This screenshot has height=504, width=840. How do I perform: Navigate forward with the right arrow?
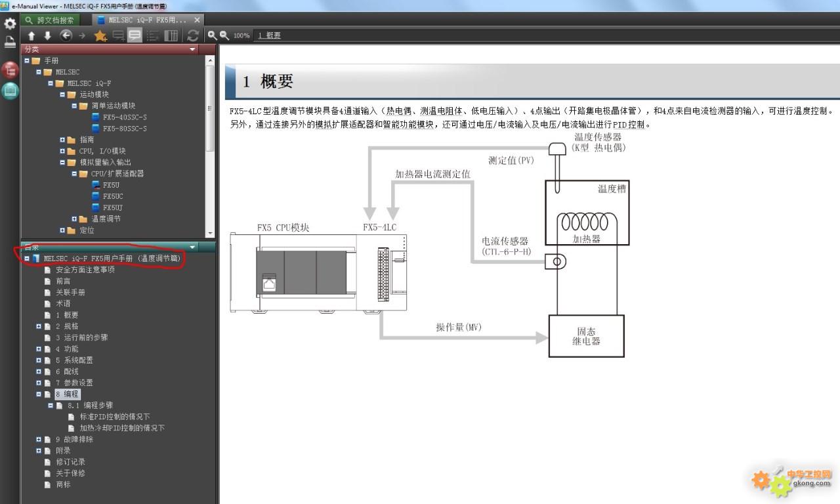[82, 35]
